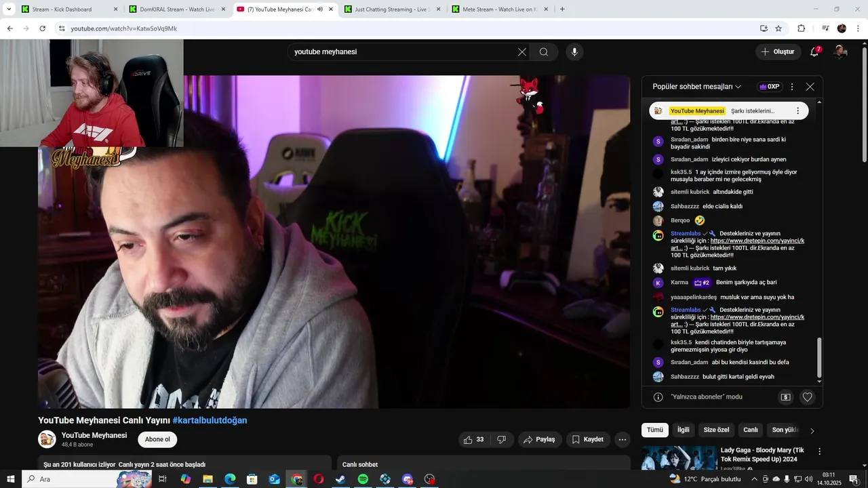868x488 pixels.
Task: Click the Oluştur create button
Action: (x=777, y=52)
